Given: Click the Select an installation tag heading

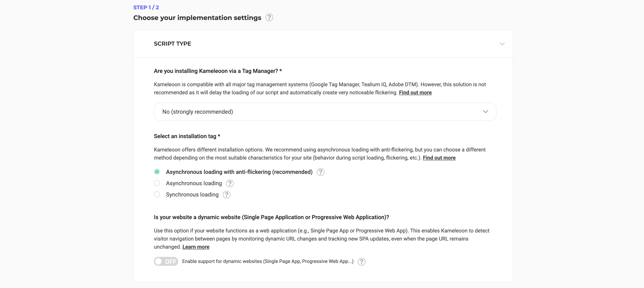Looking at the screenshot, I should click(x=187, y=136).
